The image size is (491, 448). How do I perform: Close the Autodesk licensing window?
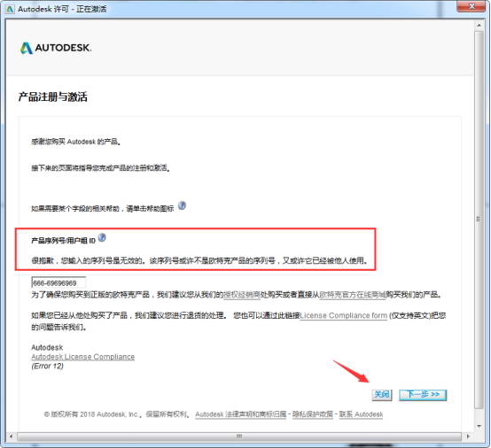coord(472,6)
